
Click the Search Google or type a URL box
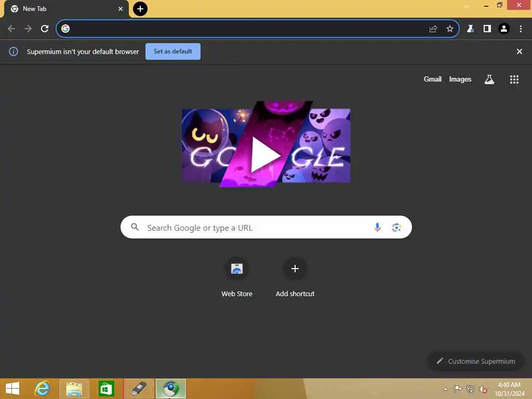[x=266, y=227]
